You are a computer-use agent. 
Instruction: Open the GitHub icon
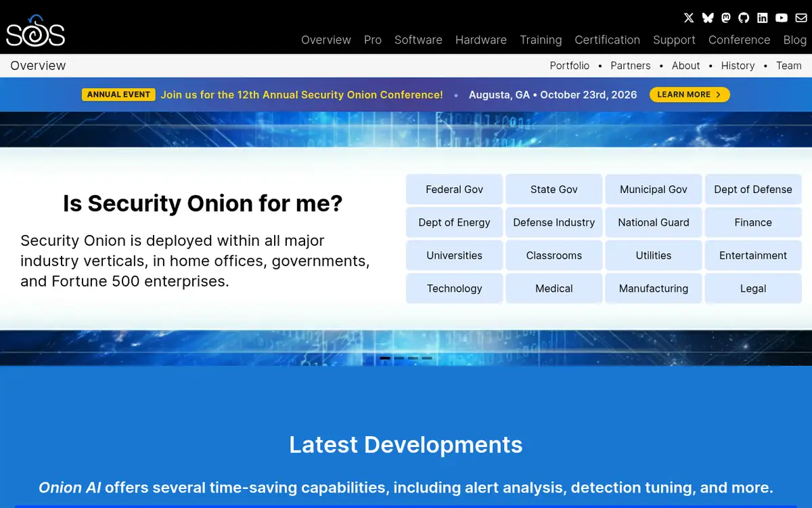[744, 18]
